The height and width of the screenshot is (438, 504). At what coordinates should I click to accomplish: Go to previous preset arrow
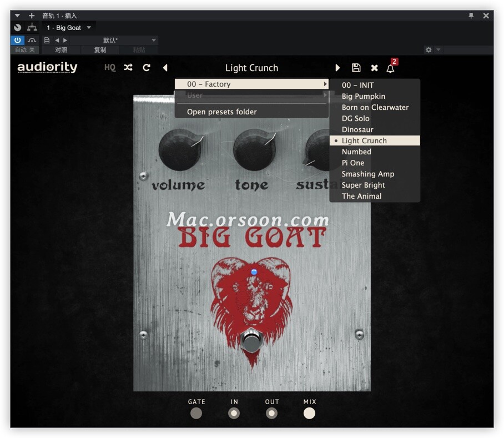[x=165, y=68]
